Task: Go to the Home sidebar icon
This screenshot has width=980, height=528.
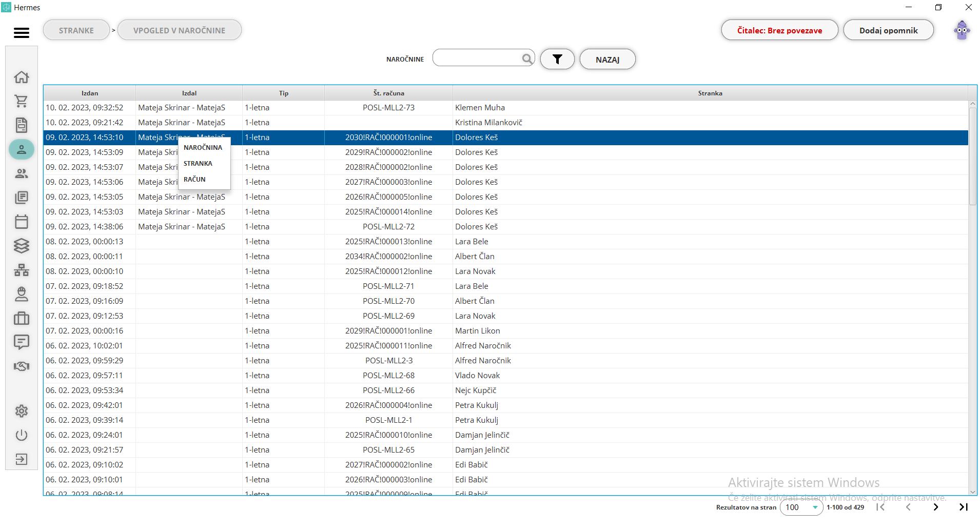Action: point(22,77)
